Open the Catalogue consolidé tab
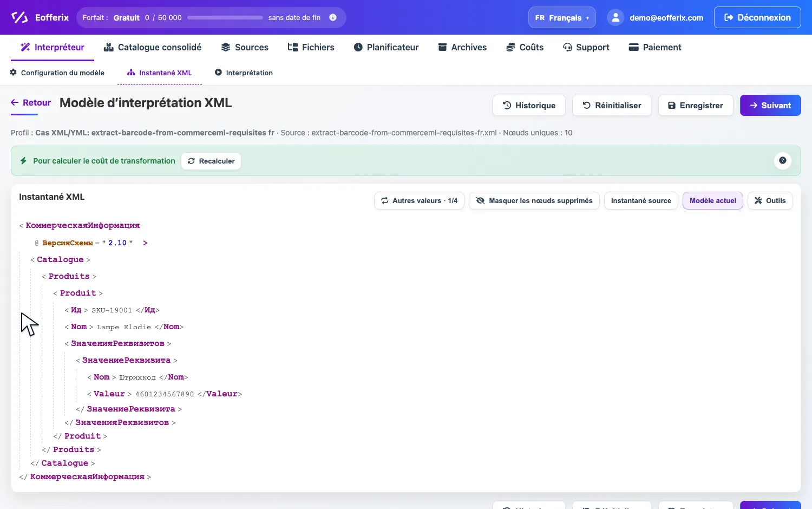Image resolution: width=812 pixels, height=509 pixels. click(x=153, y=47)
